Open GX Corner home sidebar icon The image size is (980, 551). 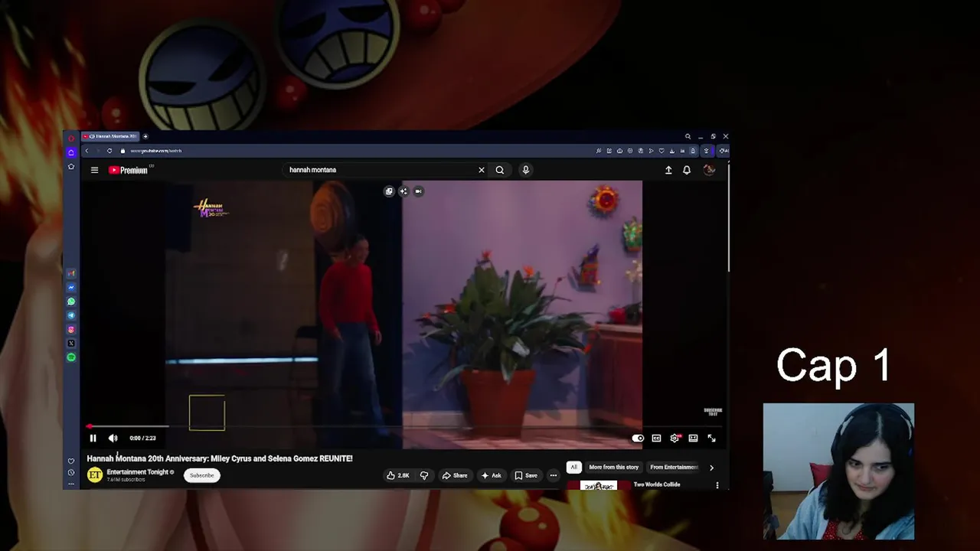pos(71,152)
